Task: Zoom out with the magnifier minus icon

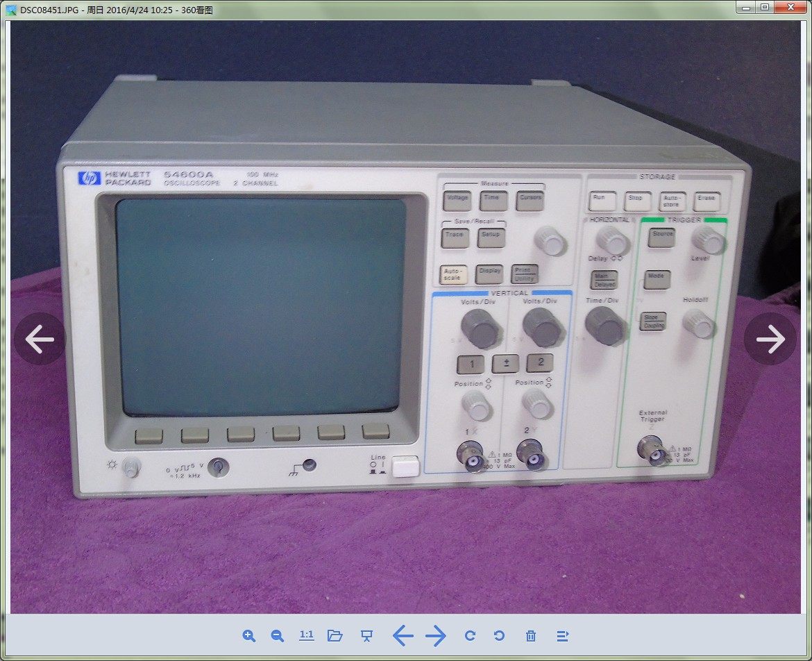Action: pos(278,635)
